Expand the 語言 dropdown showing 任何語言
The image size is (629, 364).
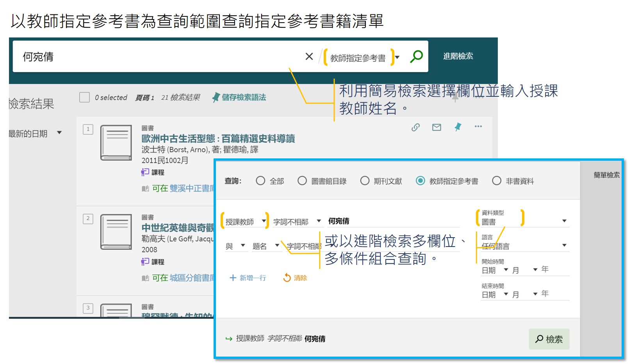tap(564, 245)
